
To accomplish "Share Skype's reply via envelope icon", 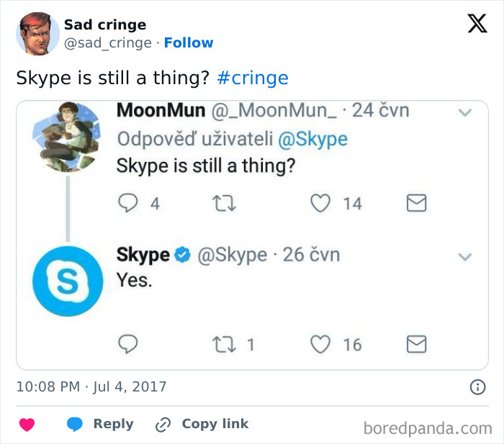I will point(417,344).
